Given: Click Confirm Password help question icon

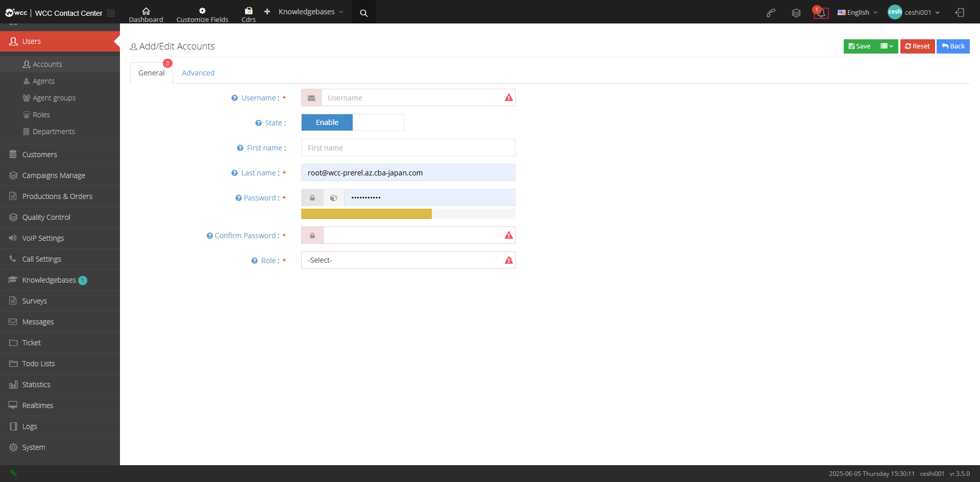Looking at the screenshot, I should (x=209, y=236).
